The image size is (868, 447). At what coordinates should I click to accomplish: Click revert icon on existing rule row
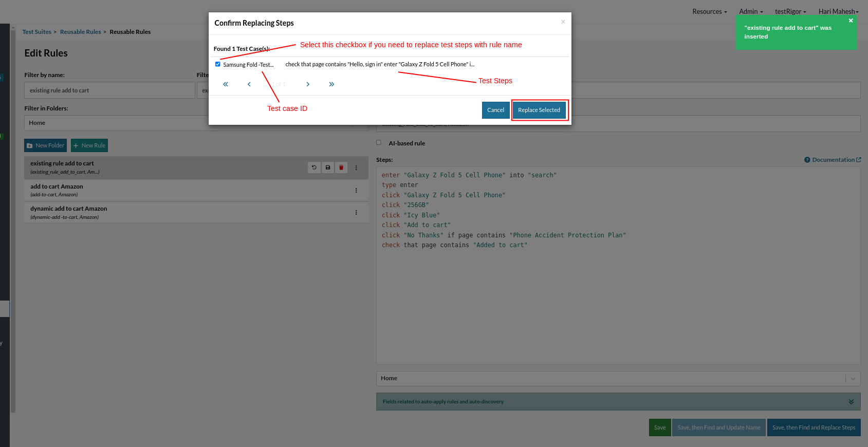click(x=314, y=167)
